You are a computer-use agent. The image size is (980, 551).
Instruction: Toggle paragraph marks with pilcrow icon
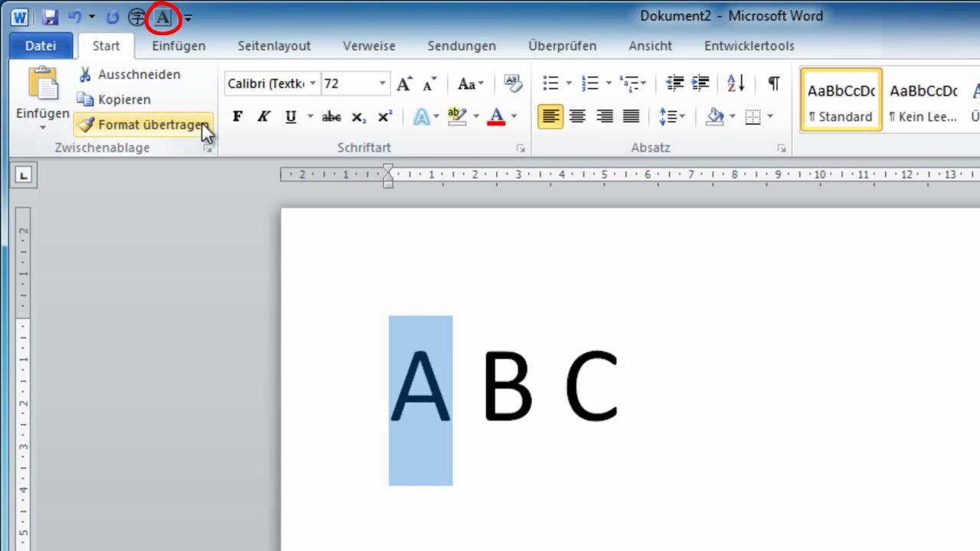tap(774, 83)
